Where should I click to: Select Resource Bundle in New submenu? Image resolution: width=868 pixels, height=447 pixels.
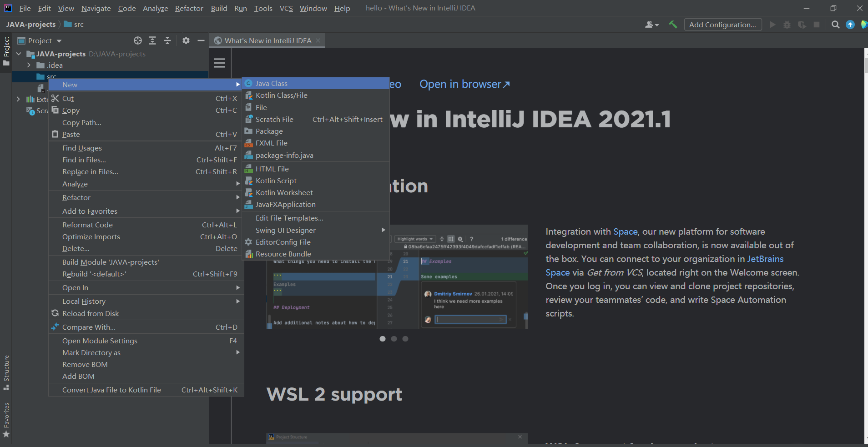click(x=316, y=254)
